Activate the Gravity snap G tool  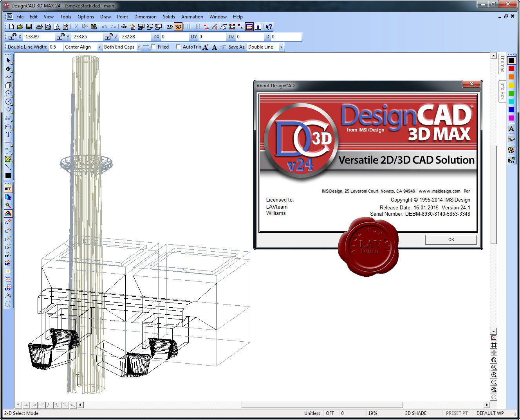click(x=8, y=222)
